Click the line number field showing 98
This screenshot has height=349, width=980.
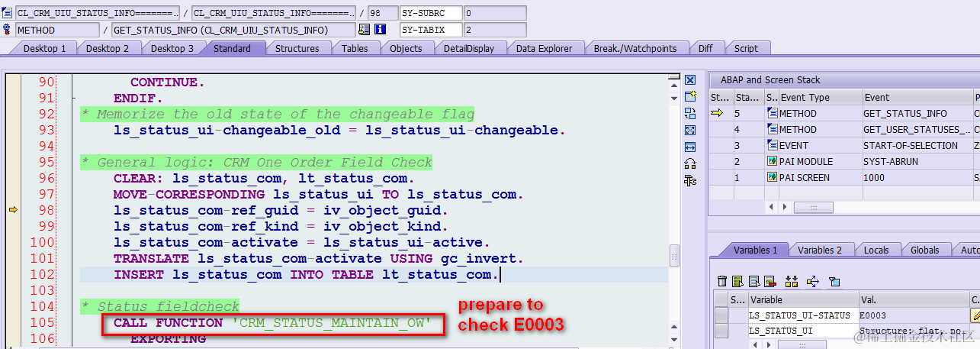pos(382,13)
